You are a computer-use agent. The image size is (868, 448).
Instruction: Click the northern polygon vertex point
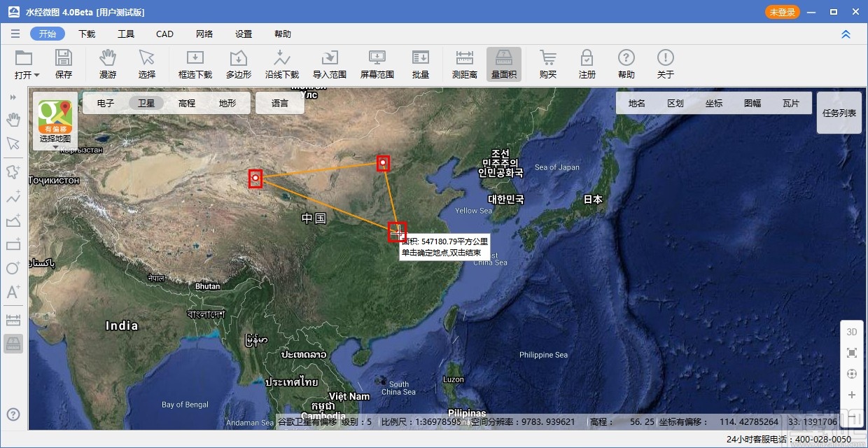tap(383, 163)
